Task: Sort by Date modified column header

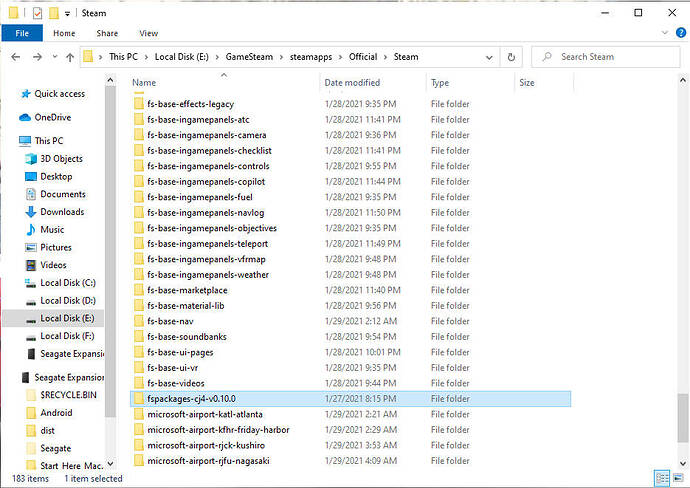Action: point(352,82)
